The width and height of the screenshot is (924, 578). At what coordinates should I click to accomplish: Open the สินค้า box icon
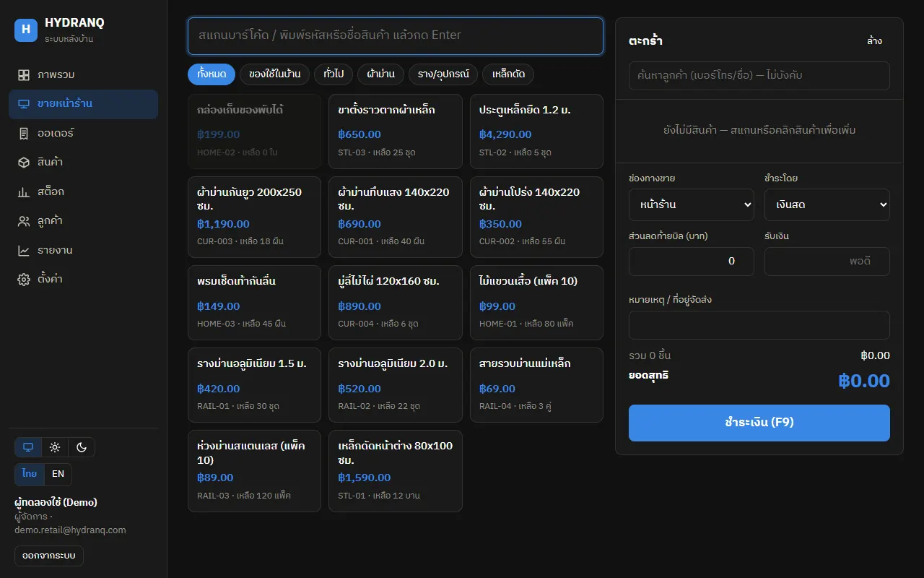point(24,163)
